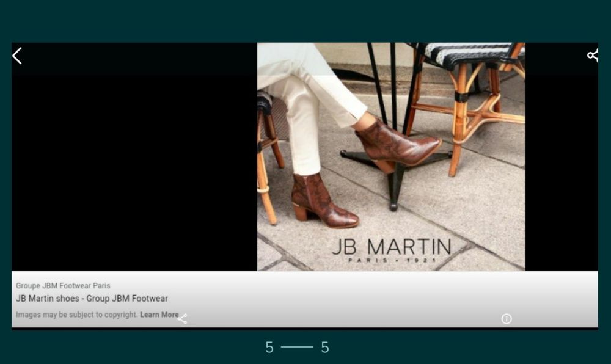Open 'JB Martin shoes - Group JBM Footwear' title

pos(92,299)
